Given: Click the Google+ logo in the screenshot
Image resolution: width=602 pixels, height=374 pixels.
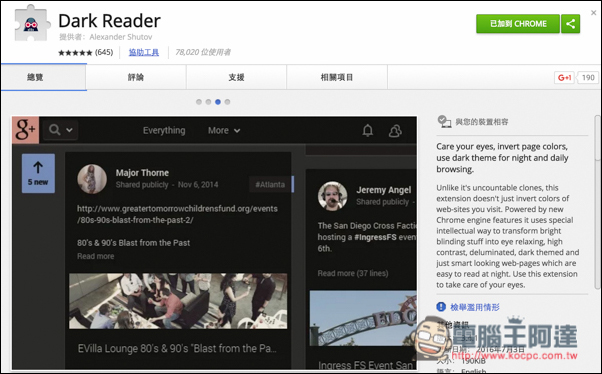Looking at the screenshot, I should click(25, 130).
